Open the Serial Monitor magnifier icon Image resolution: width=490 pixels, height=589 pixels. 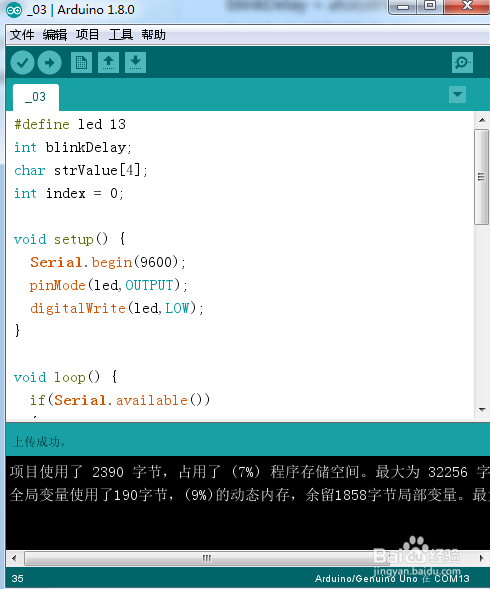tap(462, 62)
